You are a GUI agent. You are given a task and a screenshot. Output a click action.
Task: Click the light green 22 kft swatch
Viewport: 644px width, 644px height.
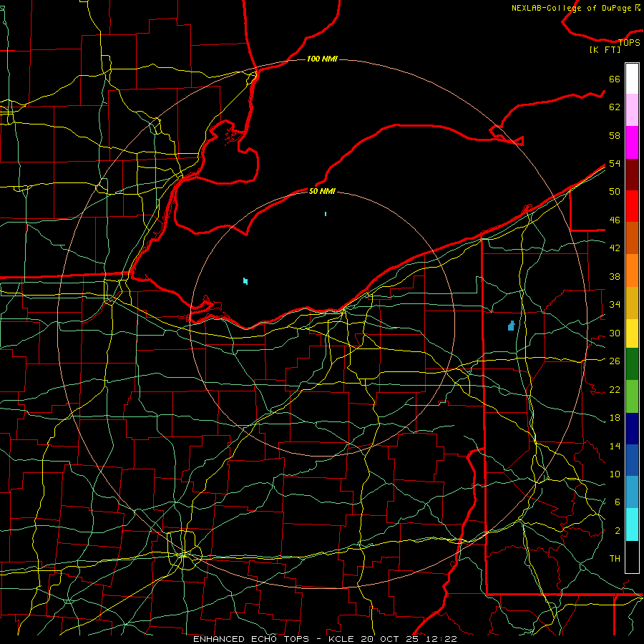pyautogui.click(x=632, y=396)
